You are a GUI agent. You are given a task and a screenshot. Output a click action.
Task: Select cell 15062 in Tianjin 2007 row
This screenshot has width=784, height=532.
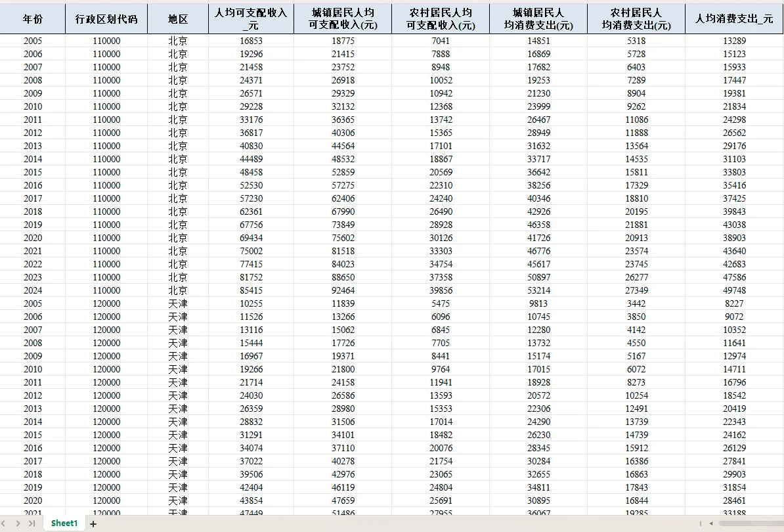[343, 330]
